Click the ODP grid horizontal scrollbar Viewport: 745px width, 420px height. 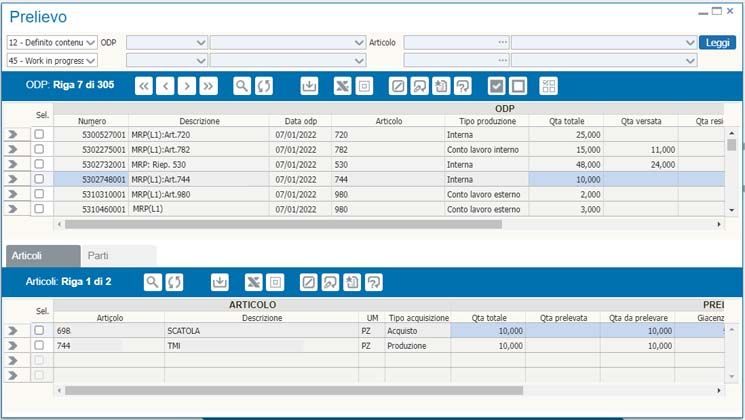(300, 225)
